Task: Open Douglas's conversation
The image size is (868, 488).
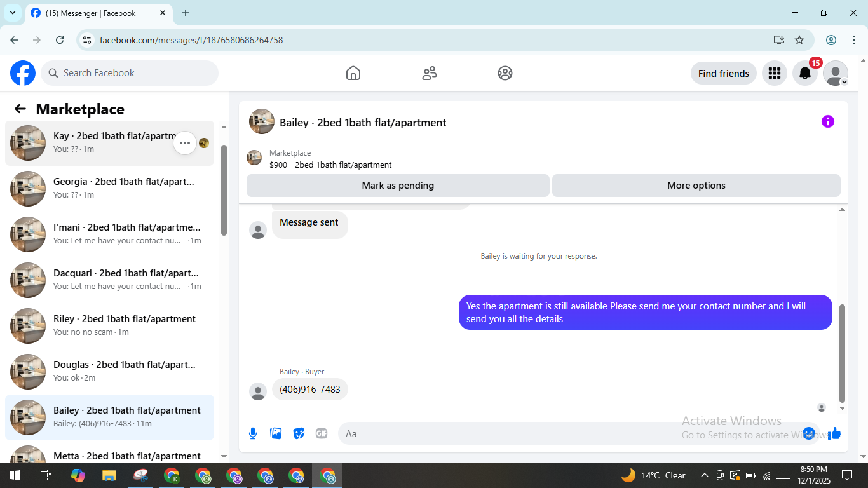Action: 109,372
